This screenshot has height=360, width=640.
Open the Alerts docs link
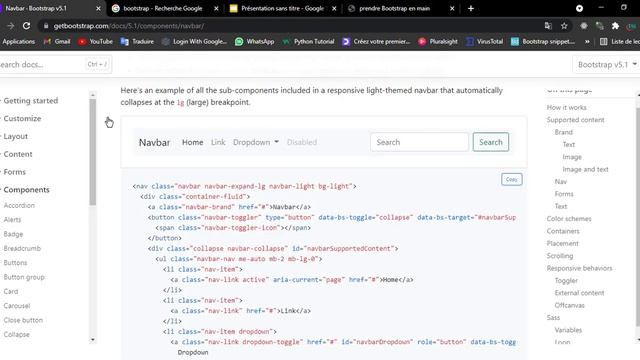click(x=12, y=220)
